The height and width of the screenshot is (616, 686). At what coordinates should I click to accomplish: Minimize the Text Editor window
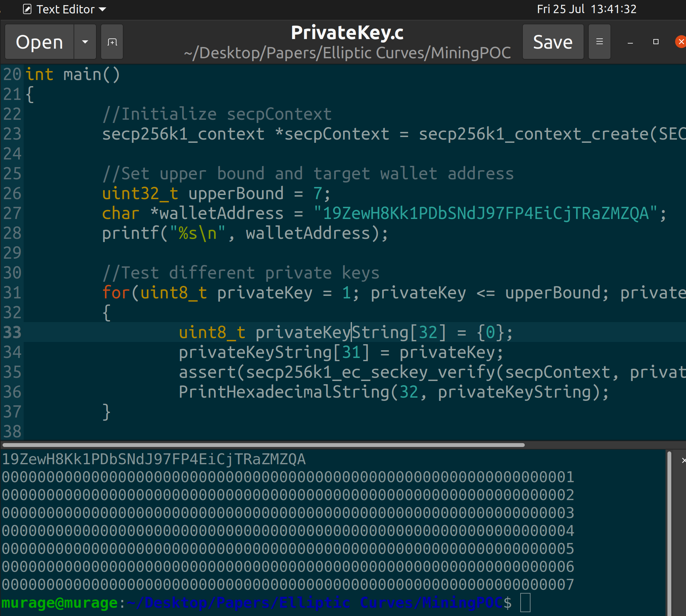(630, 42)
